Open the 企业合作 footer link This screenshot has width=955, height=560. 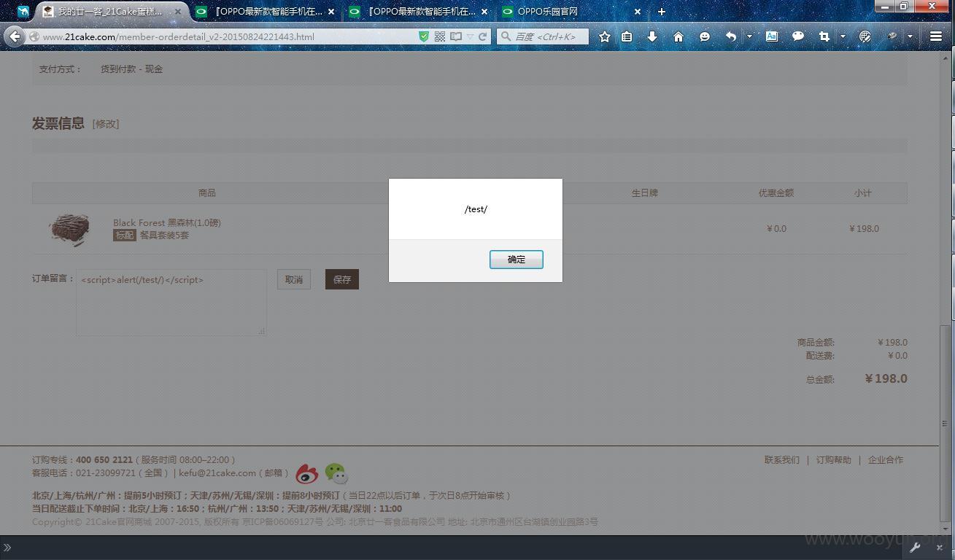point(886,460)
